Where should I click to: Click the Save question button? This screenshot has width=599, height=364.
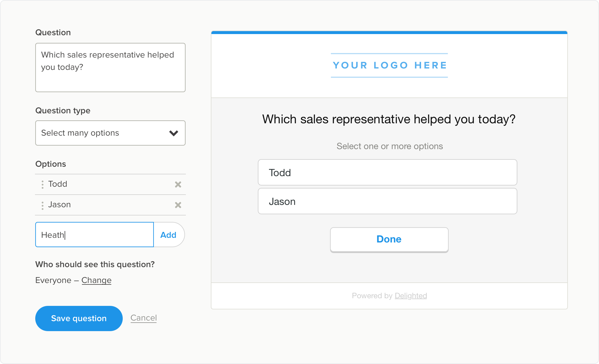click(x=79, y=318)
